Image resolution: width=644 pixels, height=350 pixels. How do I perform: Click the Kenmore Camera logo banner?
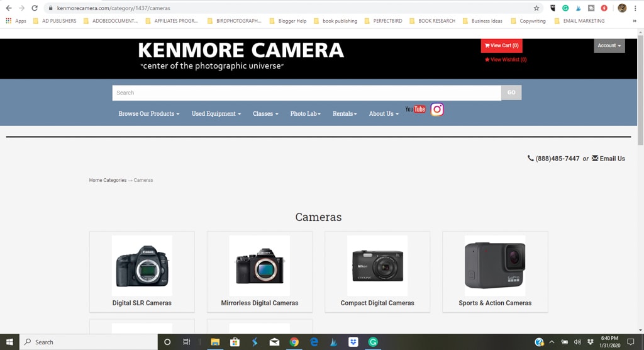(x=241, y=55)
